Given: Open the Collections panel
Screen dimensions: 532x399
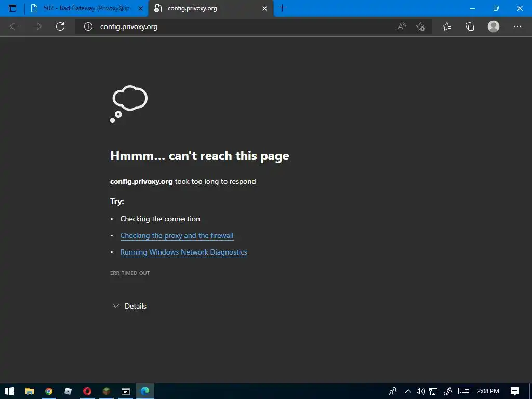Looking at the screenshot, I should pos(470,26).
